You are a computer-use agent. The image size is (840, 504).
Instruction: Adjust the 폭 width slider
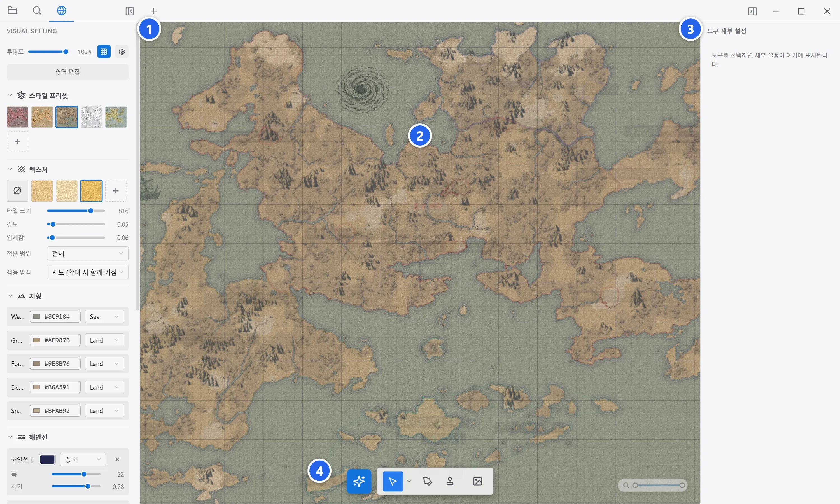click(x=76, y=474)
